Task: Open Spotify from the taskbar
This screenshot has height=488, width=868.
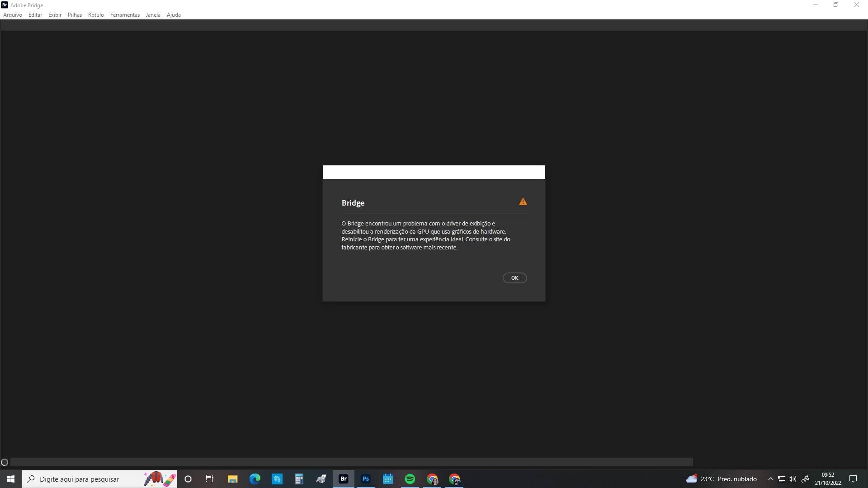Action: (410, 479)
